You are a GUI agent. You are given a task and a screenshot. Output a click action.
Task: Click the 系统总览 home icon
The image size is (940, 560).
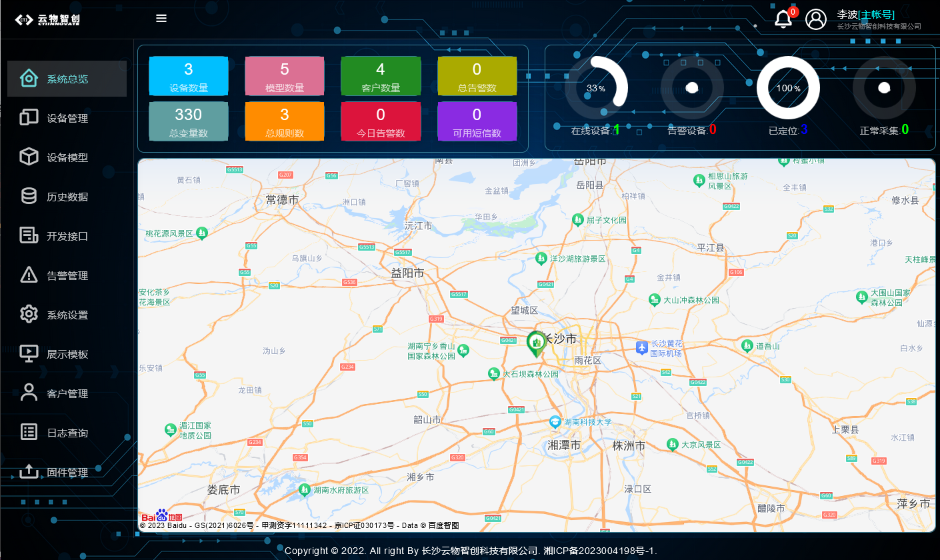pyautogui.click(x=29, y=79)
